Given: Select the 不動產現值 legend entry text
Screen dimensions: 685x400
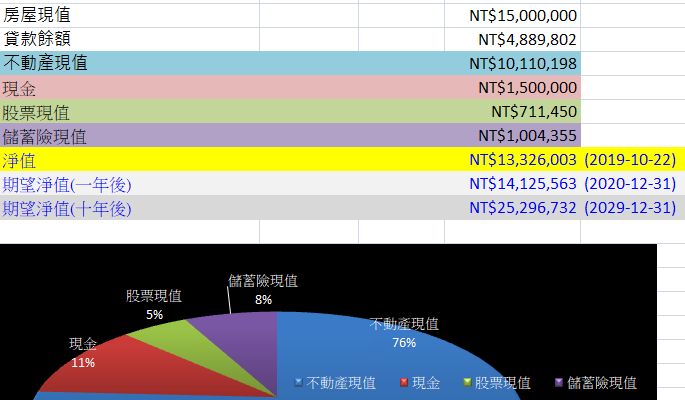Looking at the screenshot, I should coord(341,383).
